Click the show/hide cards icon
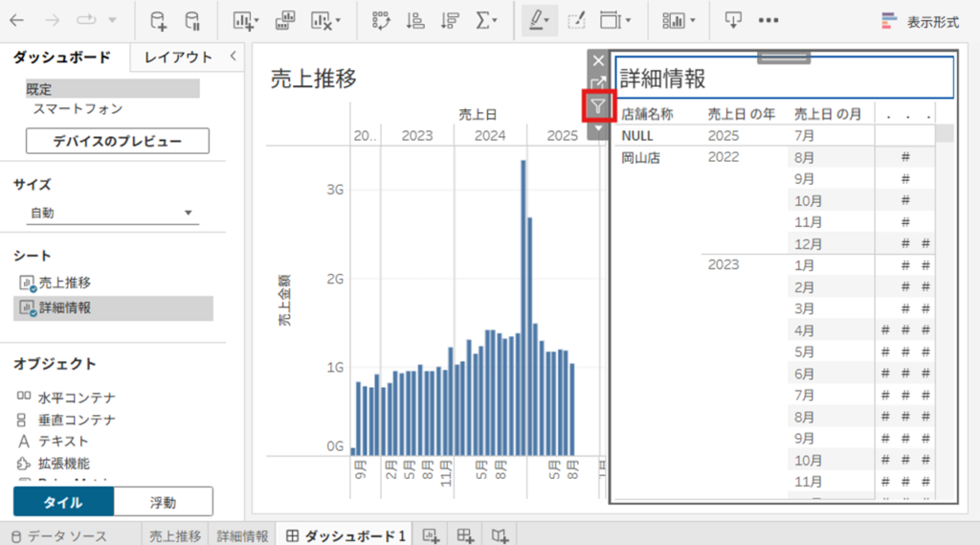Image resolution: width=980 pixels, height=545 pixels. [674, 21]
